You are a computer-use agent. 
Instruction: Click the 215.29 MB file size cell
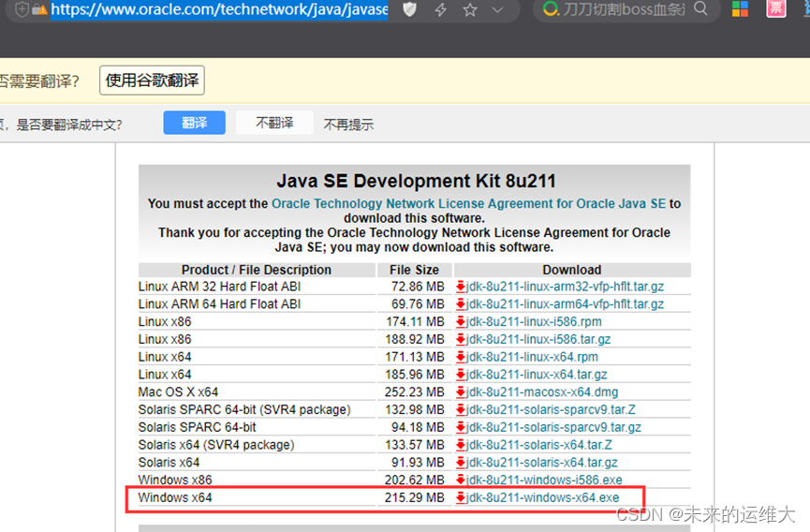[x=414, y=497]
